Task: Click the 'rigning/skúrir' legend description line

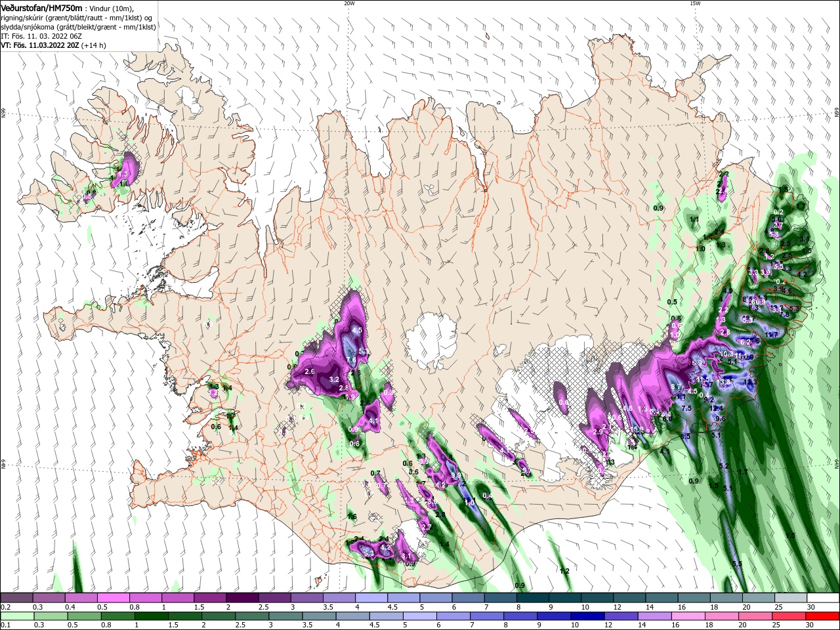Action: click(x=76, y=17)
